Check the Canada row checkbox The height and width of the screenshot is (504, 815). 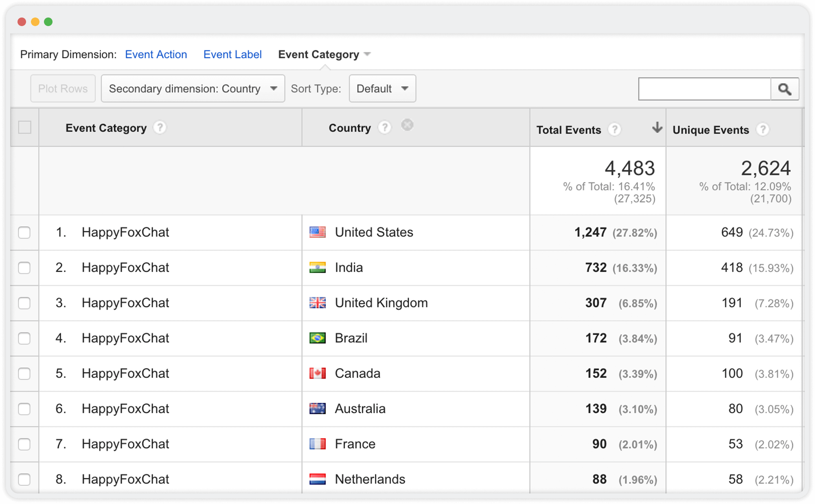point(24,374)
